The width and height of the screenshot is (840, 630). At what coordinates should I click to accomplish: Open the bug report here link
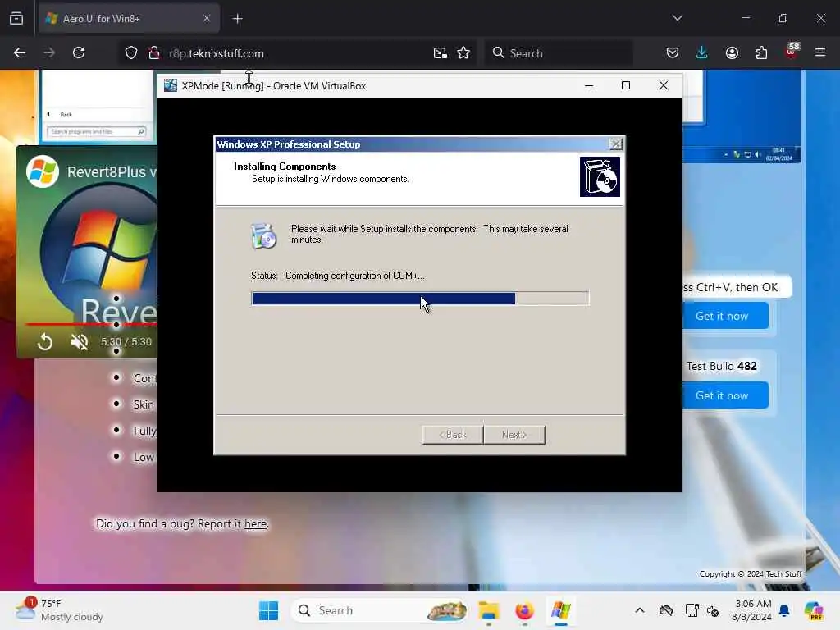tap(256, 524)
